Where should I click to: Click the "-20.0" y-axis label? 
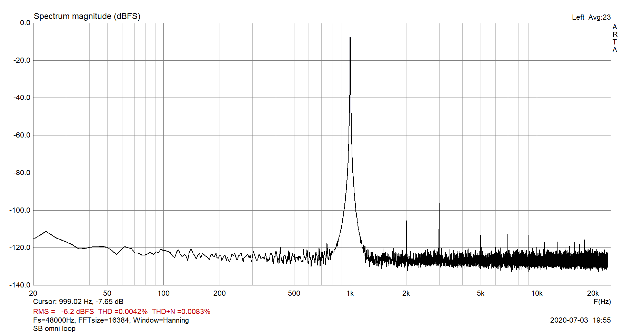pos(22,60)
